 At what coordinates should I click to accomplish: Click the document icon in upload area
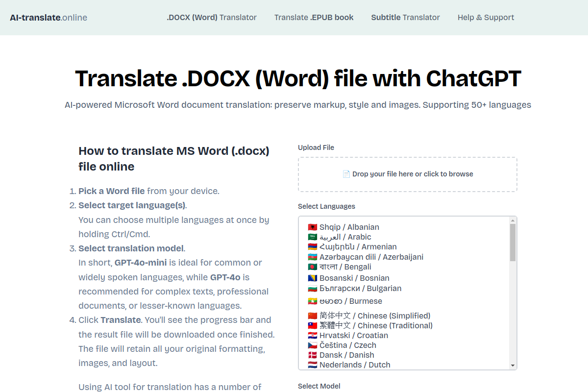click(x=346, y=174)
